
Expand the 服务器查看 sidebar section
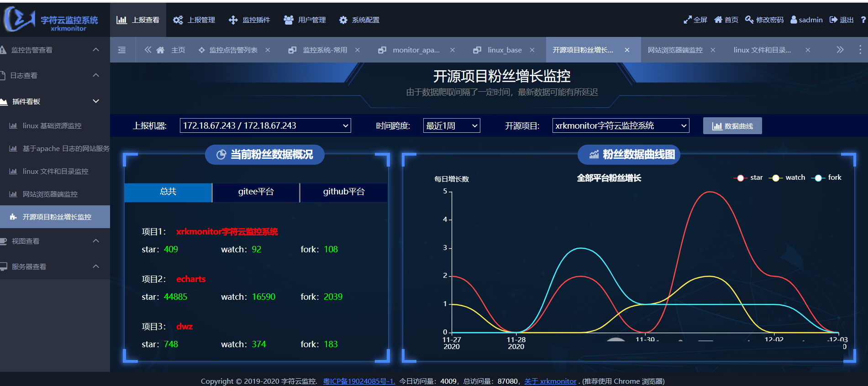[x=55, y=266]
